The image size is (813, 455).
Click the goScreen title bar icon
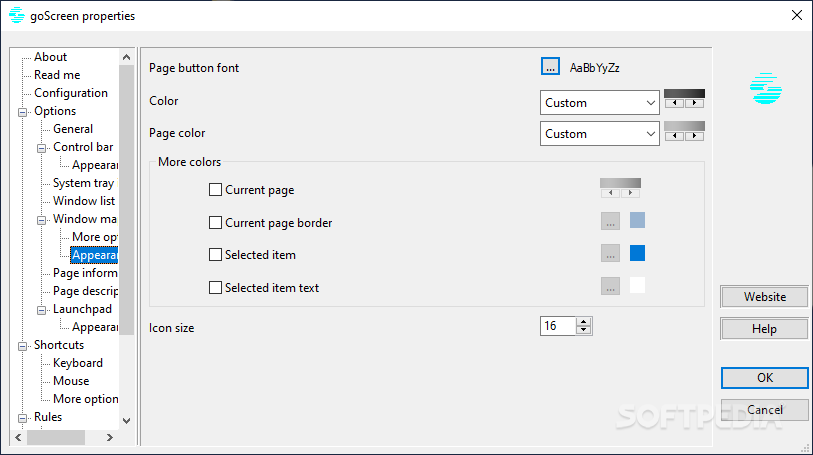(x=17, y=15)
